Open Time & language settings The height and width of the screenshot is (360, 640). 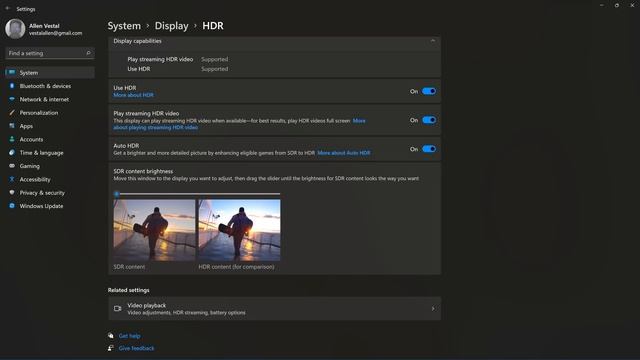coord(50,153)
